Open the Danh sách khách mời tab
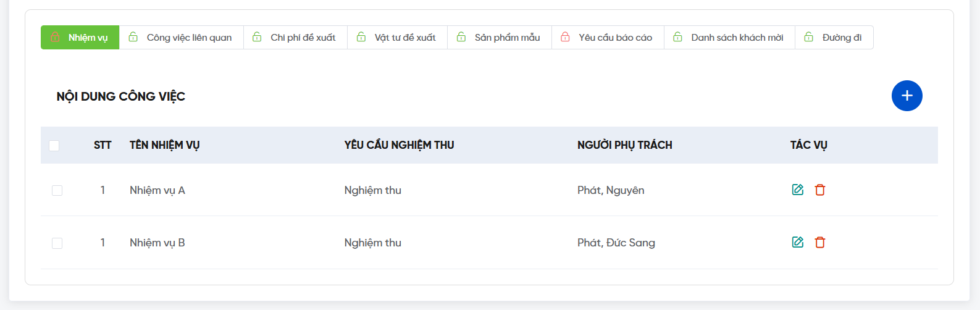 (737, 38)
